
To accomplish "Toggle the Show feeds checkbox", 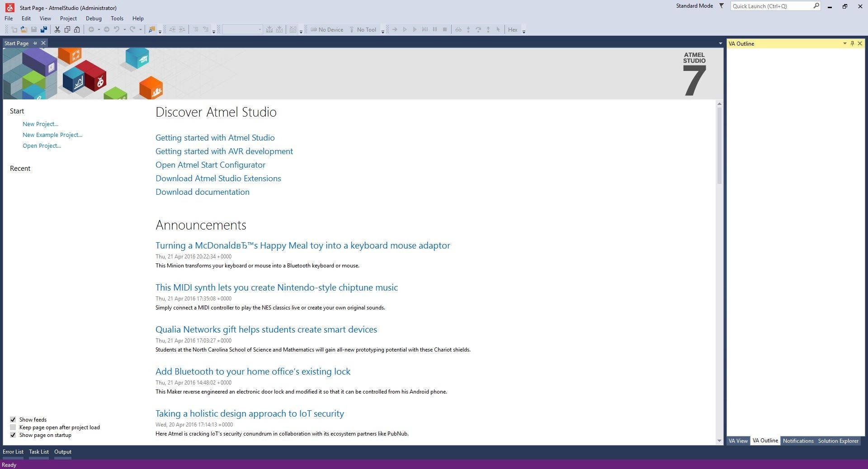I will [x=13, y=419].
